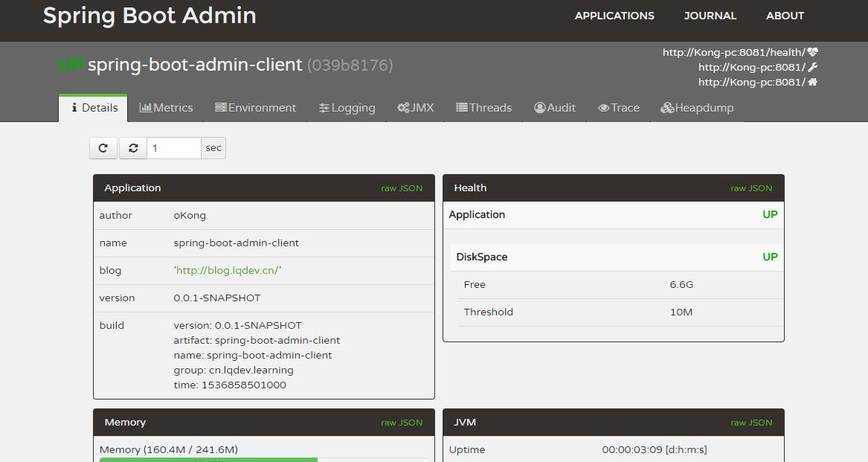Viewport: 868px width, 462px height.
Task: Click the Trace eye icon
Action: (x=604, y=108)
